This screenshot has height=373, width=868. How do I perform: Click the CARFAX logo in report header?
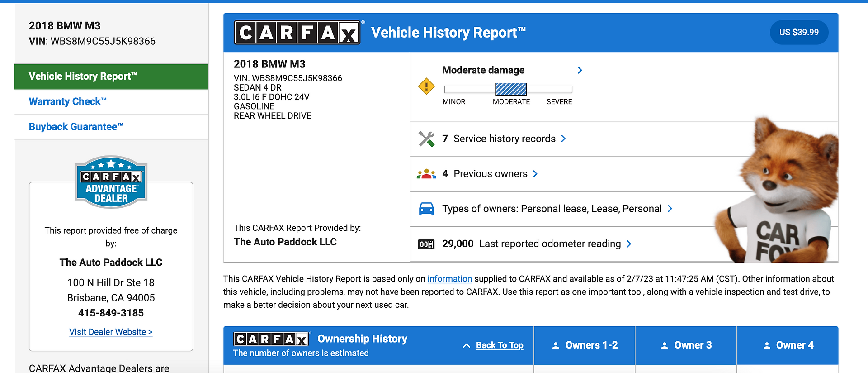(297, 33)
